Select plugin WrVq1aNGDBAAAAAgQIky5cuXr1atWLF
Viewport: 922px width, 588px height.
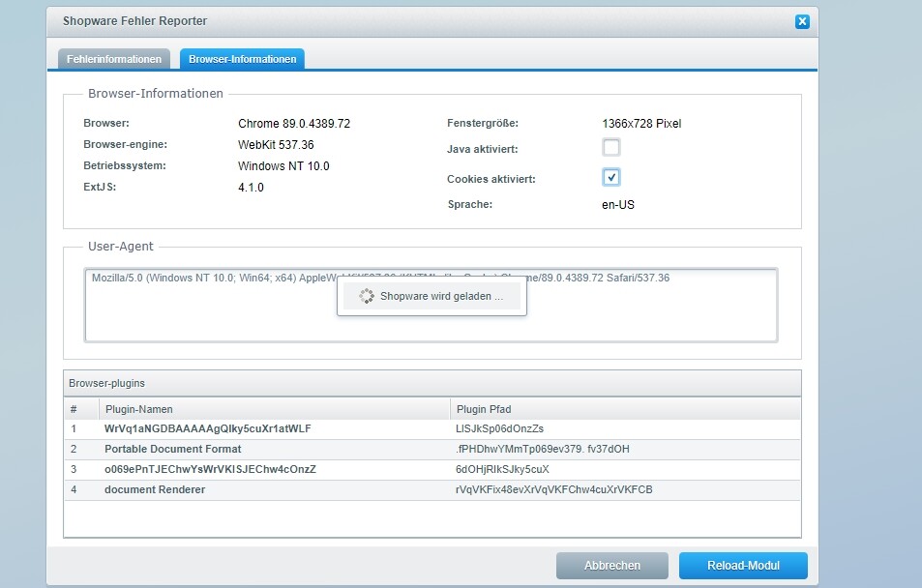click(208, 428)
